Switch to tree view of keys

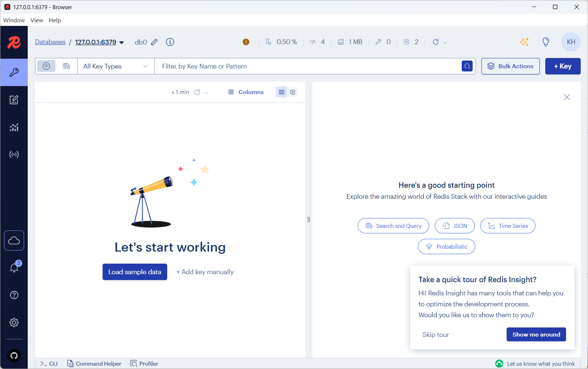(x=292, y=92)
